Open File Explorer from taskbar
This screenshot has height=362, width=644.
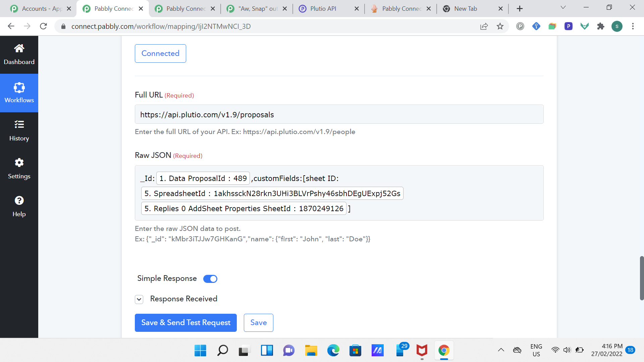(x=311, y=351)
